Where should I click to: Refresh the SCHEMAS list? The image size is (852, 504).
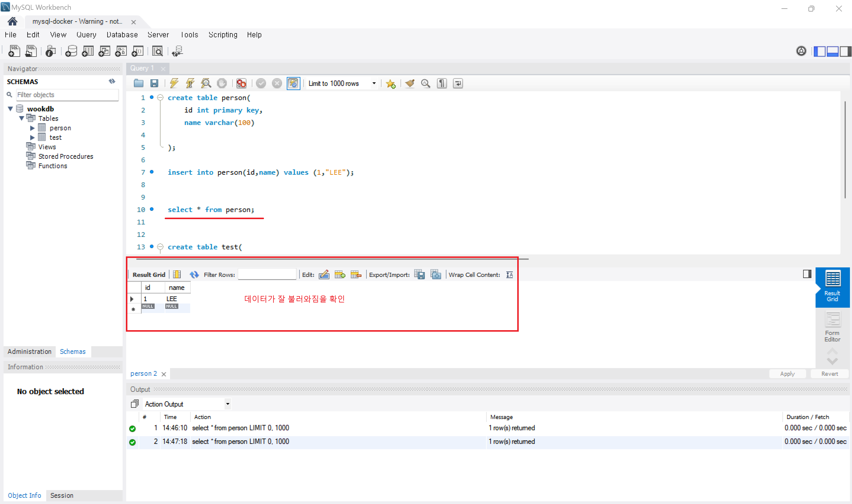click(112, 81)
